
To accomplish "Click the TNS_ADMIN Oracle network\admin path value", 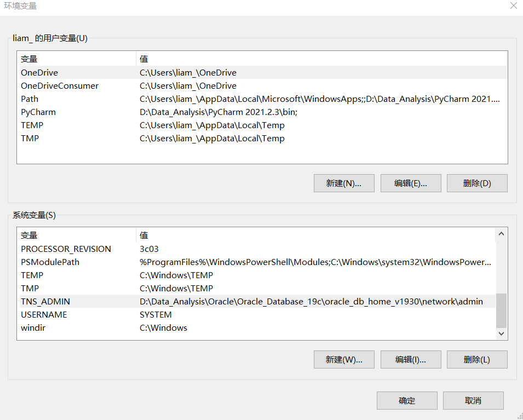I will (x=311, y=302).
